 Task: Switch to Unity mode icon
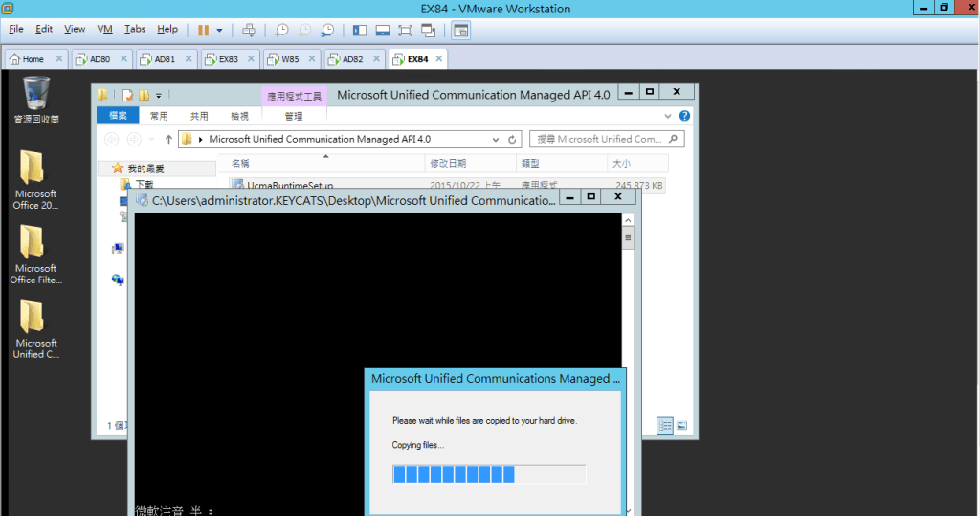[429, 30]
